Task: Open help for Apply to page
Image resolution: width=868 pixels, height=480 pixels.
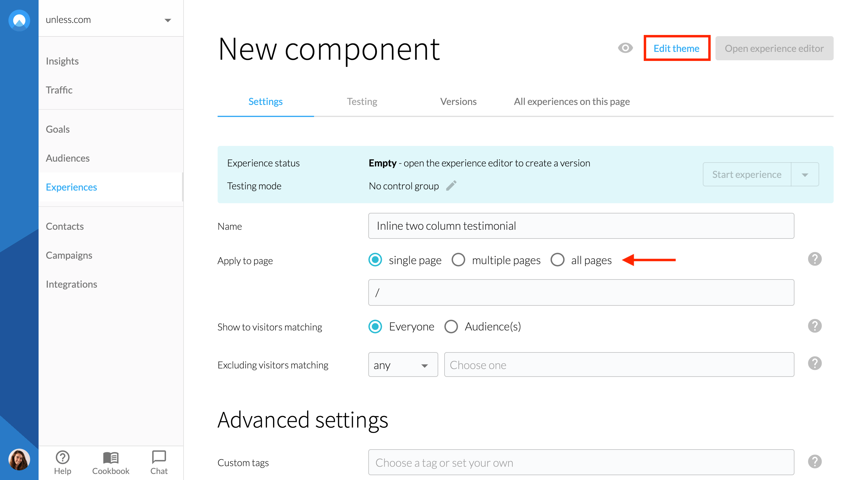Action: (814, 259)
